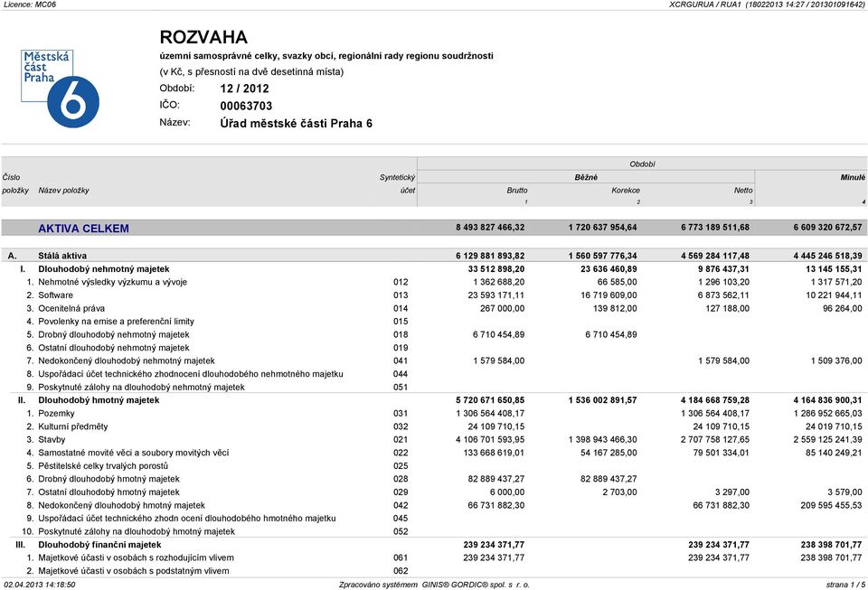This screenshot has width=868, height=590.
Task: Select the ROZVAHA document title
Action: pos(203,37)
